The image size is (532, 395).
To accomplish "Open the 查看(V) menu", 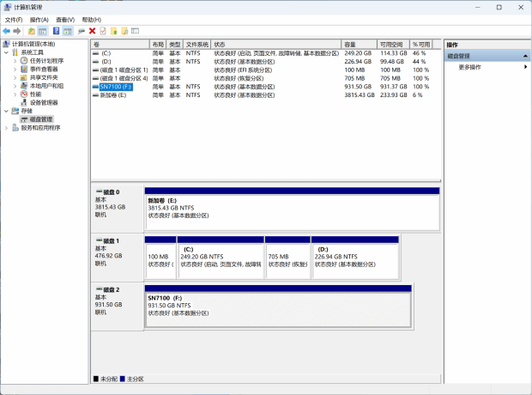I will pyautogui.click(x=65, y=20).
